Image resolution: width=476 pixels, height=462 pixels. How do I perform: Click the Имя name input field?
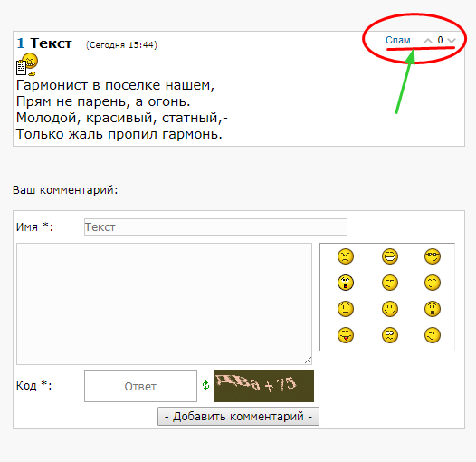point(215,226)
